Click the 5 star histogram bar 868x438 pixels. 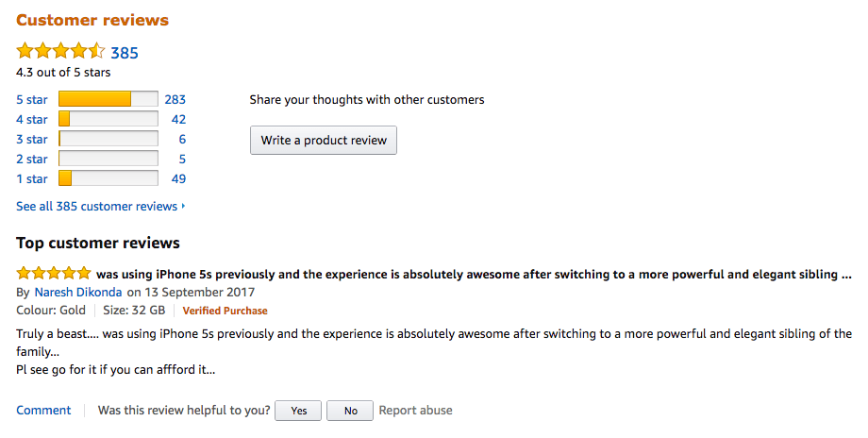coord(108,99)
